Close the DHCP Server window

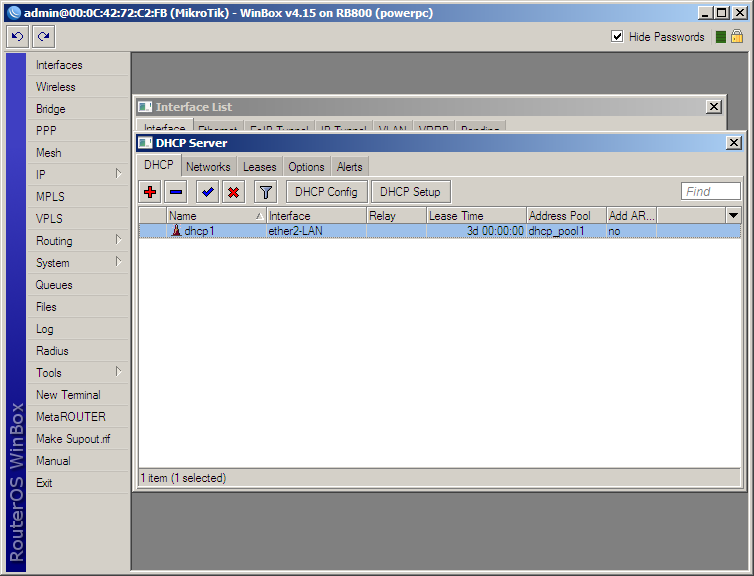tap(734, 142)
